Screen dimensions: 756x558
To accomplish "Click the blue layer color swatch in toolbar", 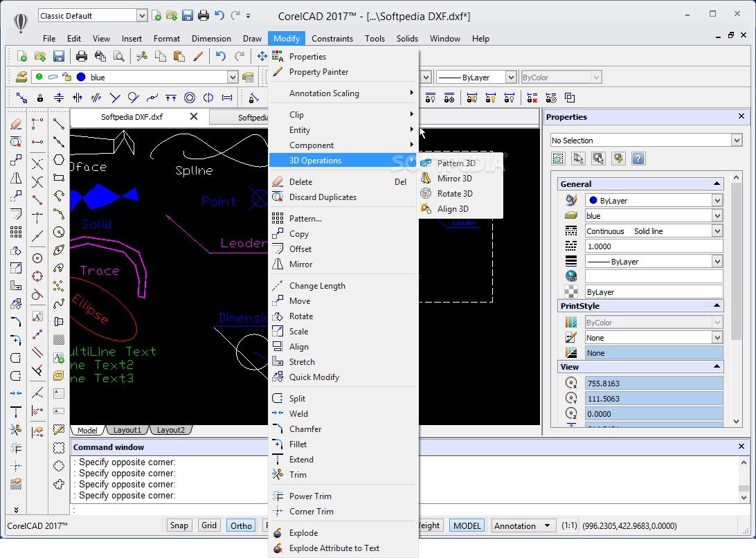I will click(81, 77).
